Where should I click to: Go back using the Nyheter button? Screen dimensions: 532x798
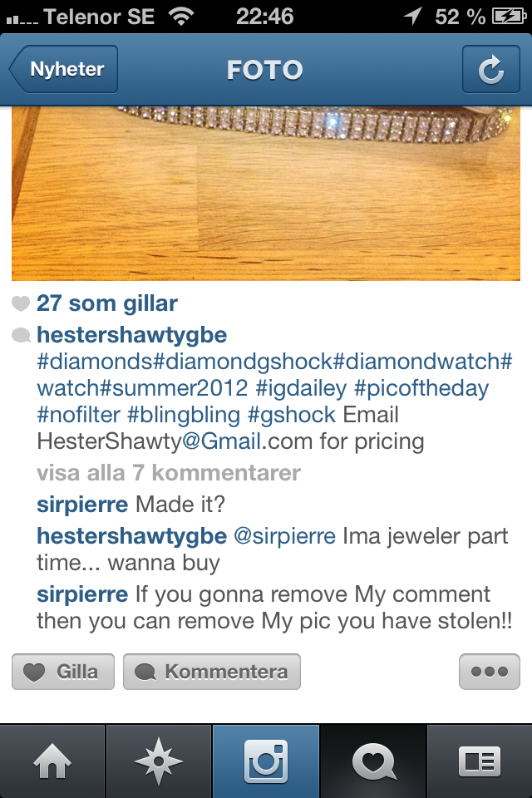[64, 69]
